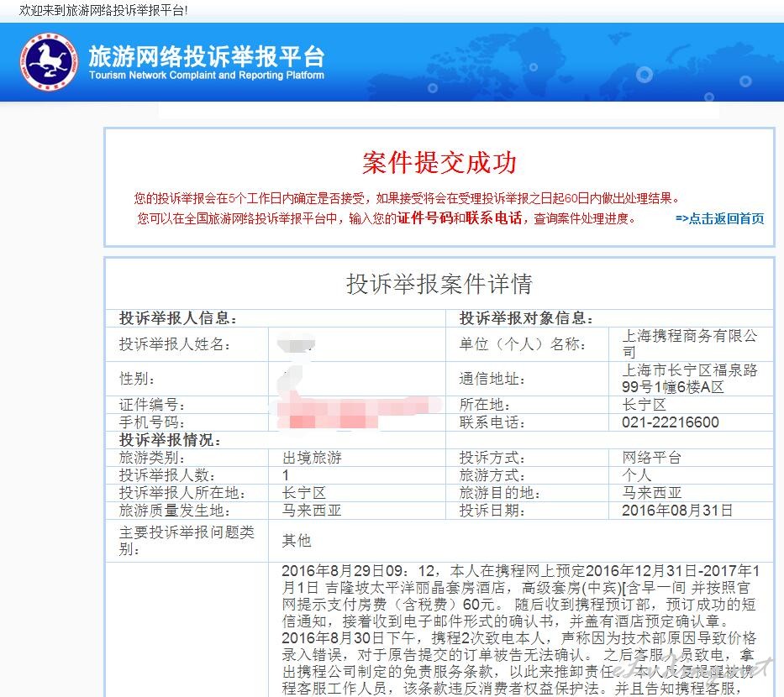Screen dimensions: 784x697
Task: Select 马来西亚 next to 旅游目的地
Action: click(x=651, y=493)
